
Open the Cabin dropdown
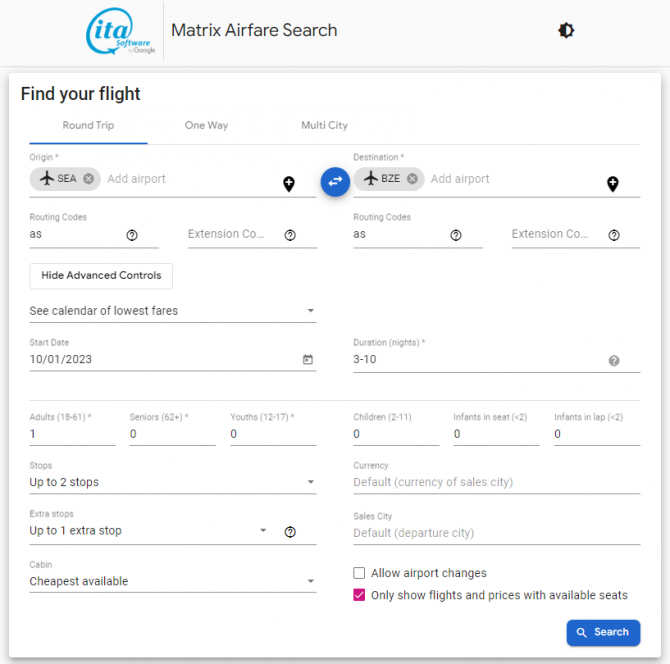click(172, 581)
